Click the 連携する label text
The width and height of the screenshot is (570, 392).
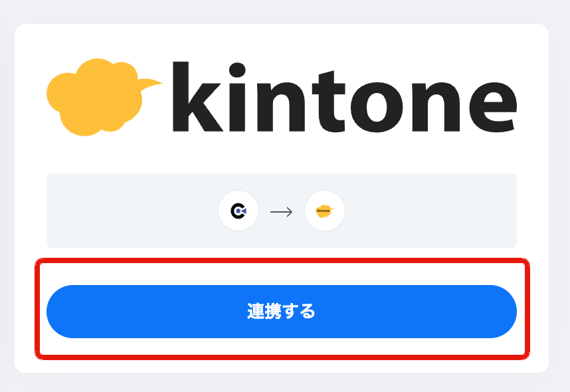click(282, 311)
